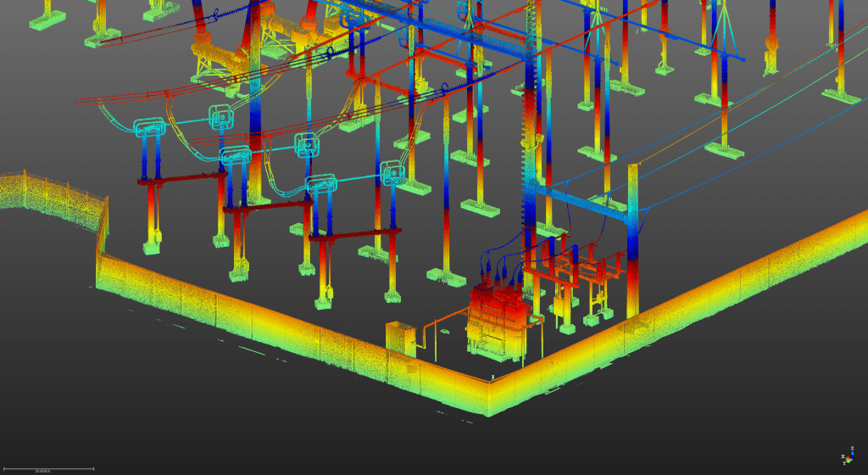The image size is (868, 475).
Task: Select the leftmost cyan ring-shaped insulator
Action: [150, 129]
